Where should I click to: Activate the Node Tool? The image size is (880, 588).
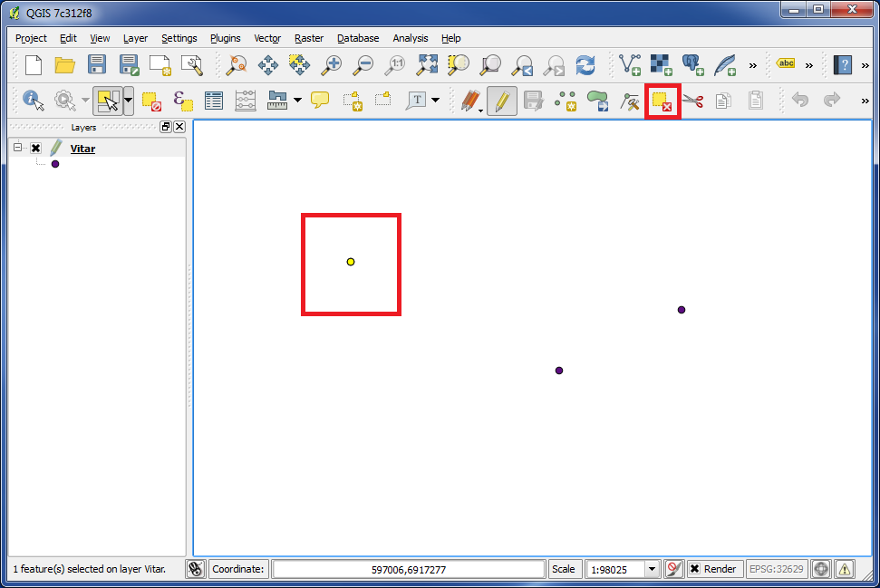[630, 101]
